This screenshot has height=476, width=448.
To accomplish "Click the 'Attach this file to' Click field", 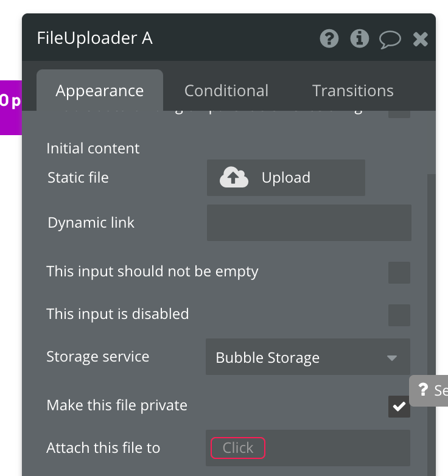I will pyautogui.click(x=238, y=448).
